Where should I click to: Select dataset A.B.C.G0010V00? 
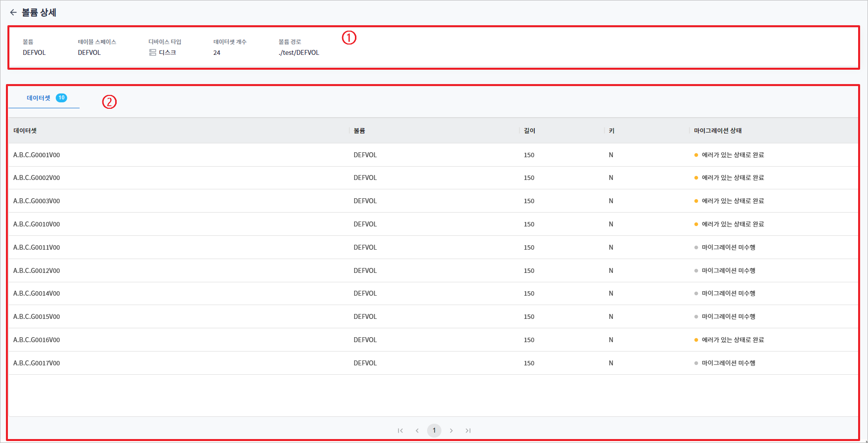point(37,224)
